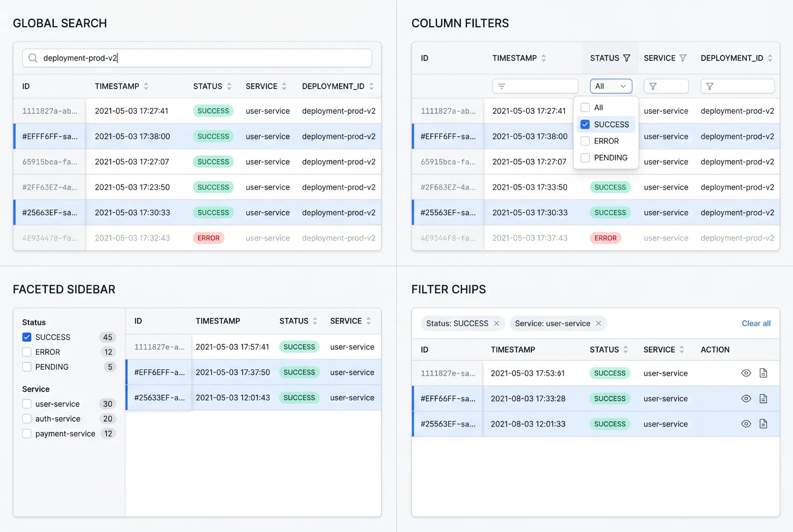This screenshot has height=532, width=793.
Task: Click ID #2FF63EZ-4a... in Global Search table
Action: (x=50, y=187)
